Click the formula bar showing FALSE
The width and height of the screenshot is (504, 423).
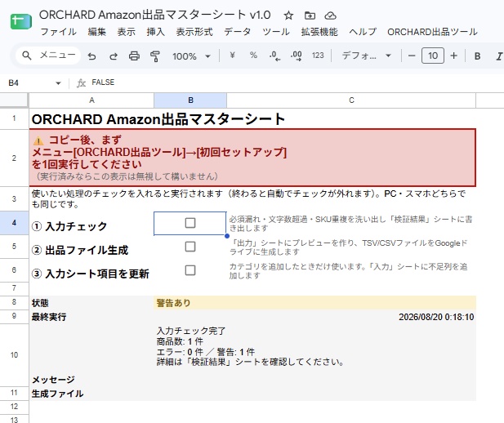coord(296,82)
